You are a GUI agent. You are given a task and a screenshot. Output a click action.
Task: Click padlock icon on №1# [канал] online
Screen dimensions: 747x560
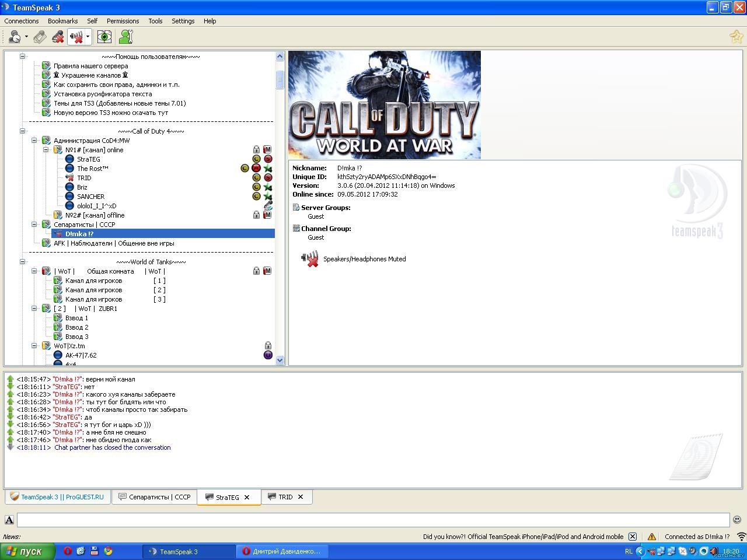256,150
